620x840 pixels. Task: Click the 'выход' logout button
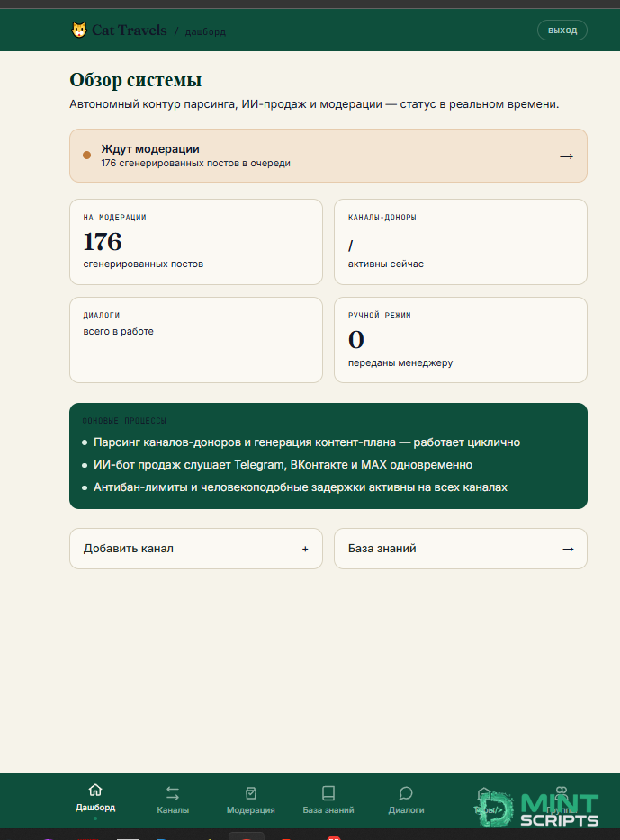(562, 30)
